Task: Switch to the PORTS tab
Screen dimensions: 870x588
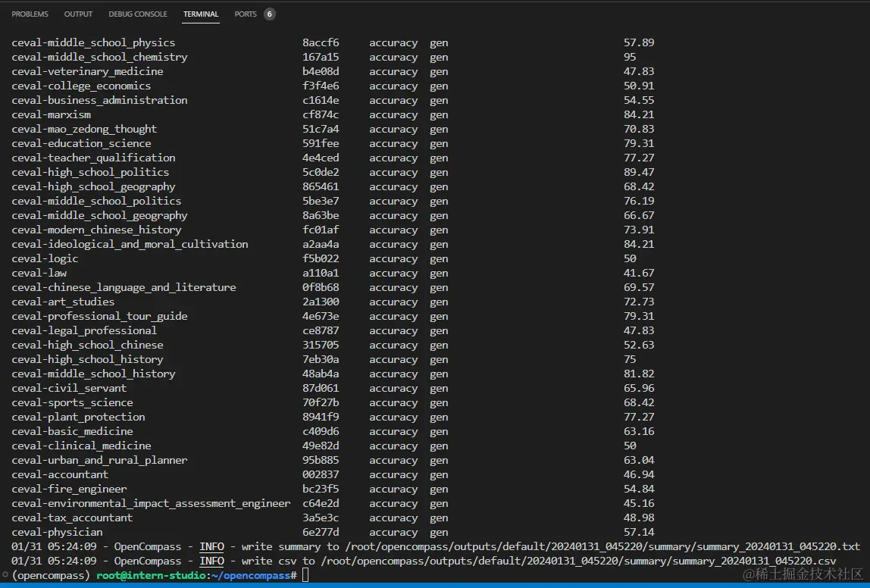Action: coord(246,14)
